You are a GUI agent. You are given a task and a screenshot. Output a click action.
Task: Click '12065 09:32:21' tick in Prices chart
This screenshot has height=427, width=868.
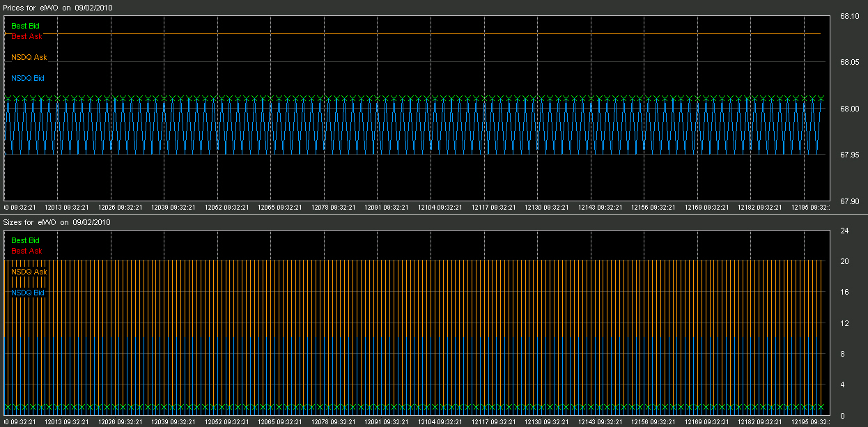click(x=281, y=207)
